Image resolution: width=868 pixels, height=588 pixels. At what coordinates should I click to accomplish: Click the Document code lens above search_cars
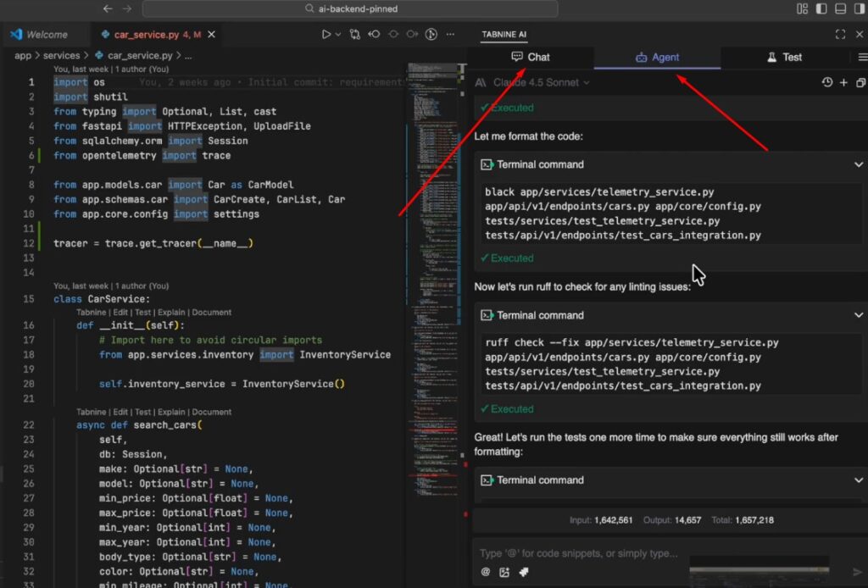click(211, 412)
